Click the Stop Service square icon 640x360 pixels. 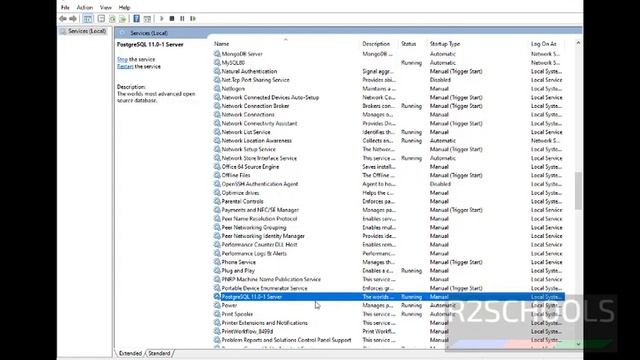pyautogui.click(x=172, y=19)
